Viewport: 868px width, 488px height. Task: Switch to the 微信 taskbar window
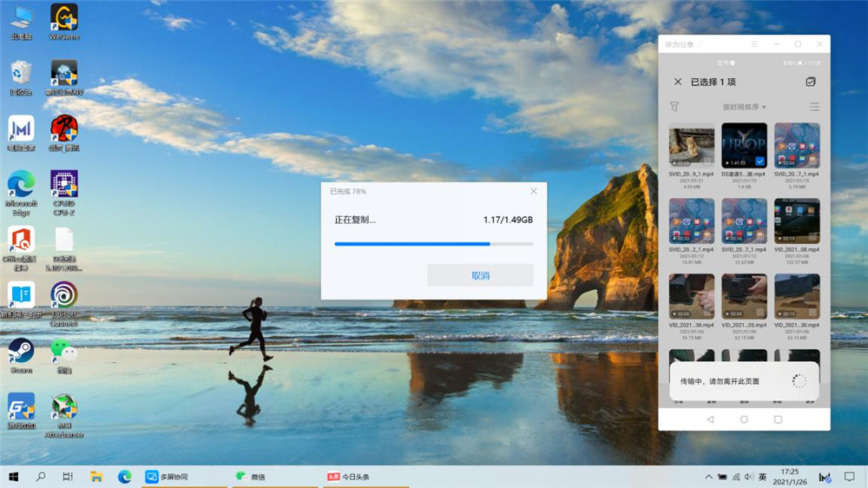(274, 477)
